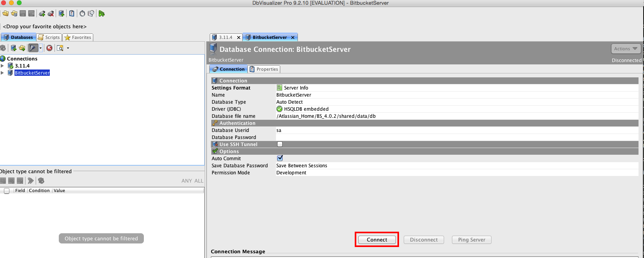Image resolution: width=644 pixels, height=258 pixels.
Task: Switch to the Favorites tab
Action: coord(78,37)
